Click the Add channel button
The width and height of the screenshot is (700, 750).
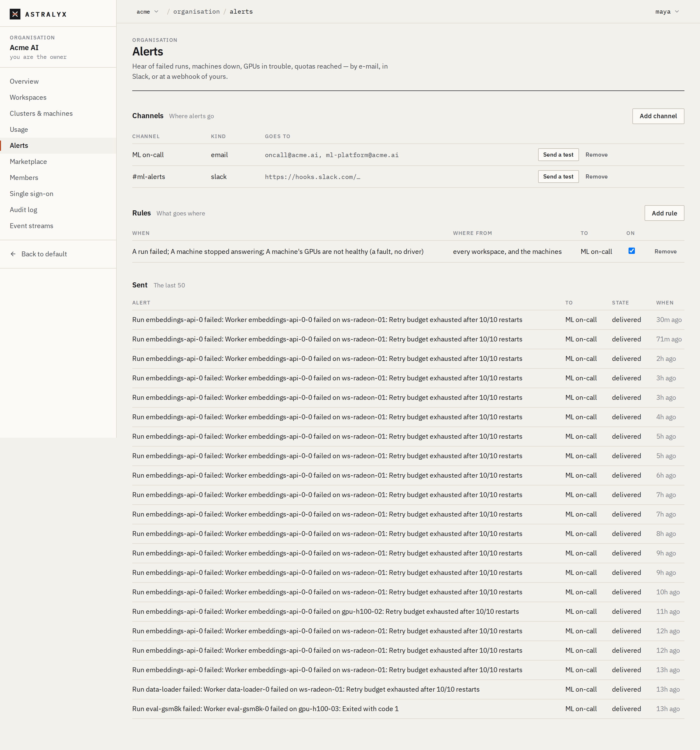coord(658,116)
